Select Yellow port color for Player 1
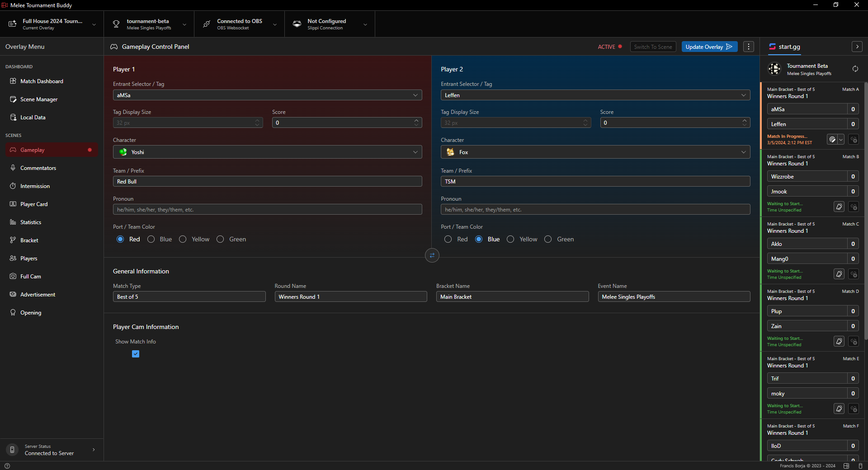The height and width of the screenshot is (470, 868). [183, 240]
